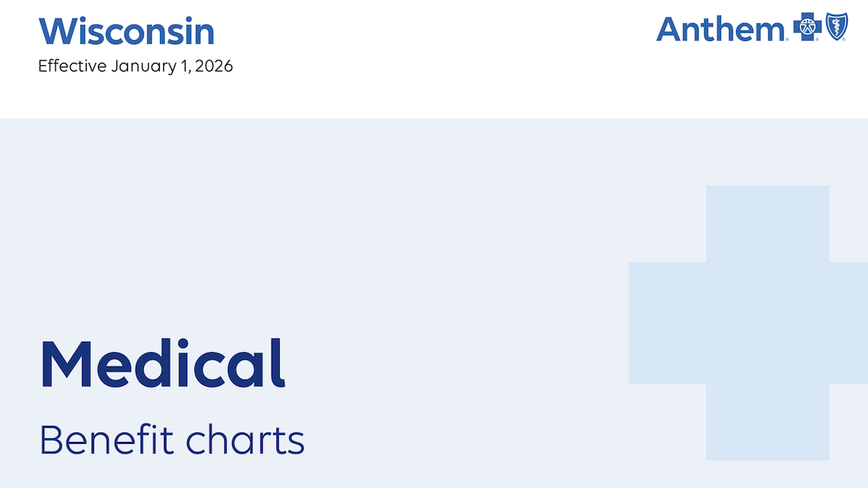This screenshot has width=868, height=488.
Task: Click the right arm of the large cross
Action: click(x=849, y=322)
